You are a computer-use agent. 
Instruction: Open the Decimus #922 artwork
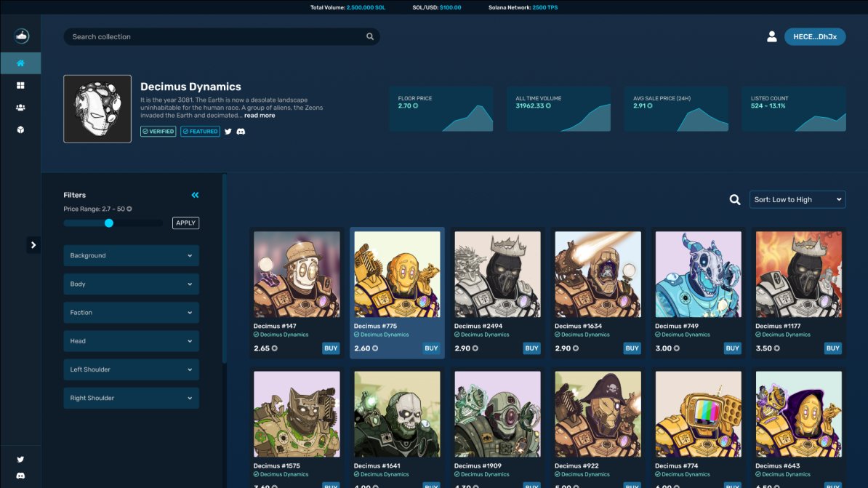point(598,415)
